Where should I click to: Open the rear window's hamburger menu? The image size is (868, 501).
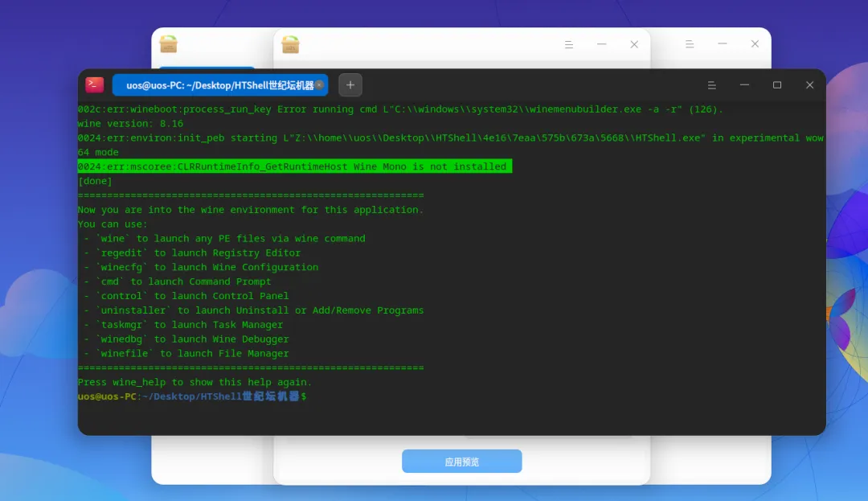(x=690, y=43)
